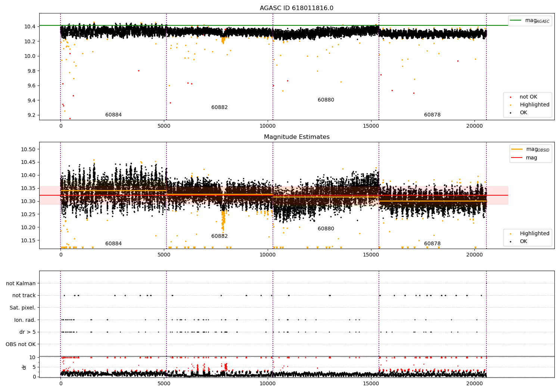Click the '5000' x-axis tick under bottom plot

[x=164, y=384]
